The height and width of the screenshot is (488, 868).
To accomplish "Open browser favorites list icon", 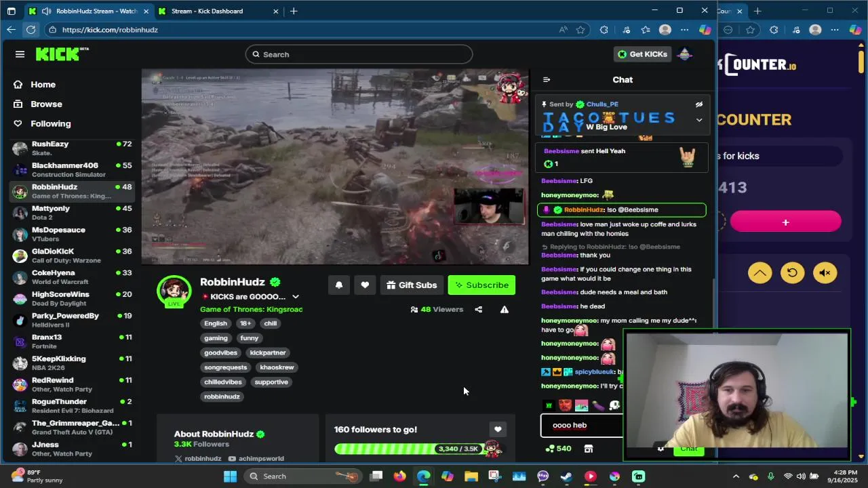I will [x=645, y=30].
